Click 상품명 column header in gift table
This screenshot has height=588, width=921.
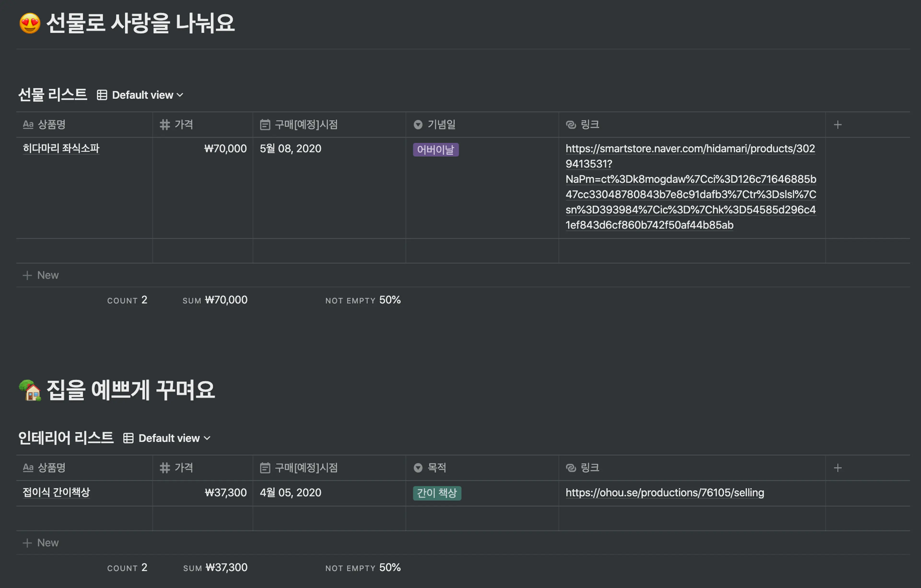[84, 125]
